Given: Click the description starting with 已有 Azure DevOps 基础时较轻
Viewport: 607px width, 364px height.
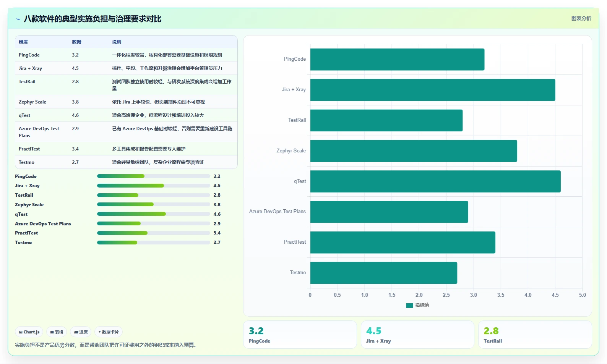Looking at the screenshot, I should click(x=172, y=129).
